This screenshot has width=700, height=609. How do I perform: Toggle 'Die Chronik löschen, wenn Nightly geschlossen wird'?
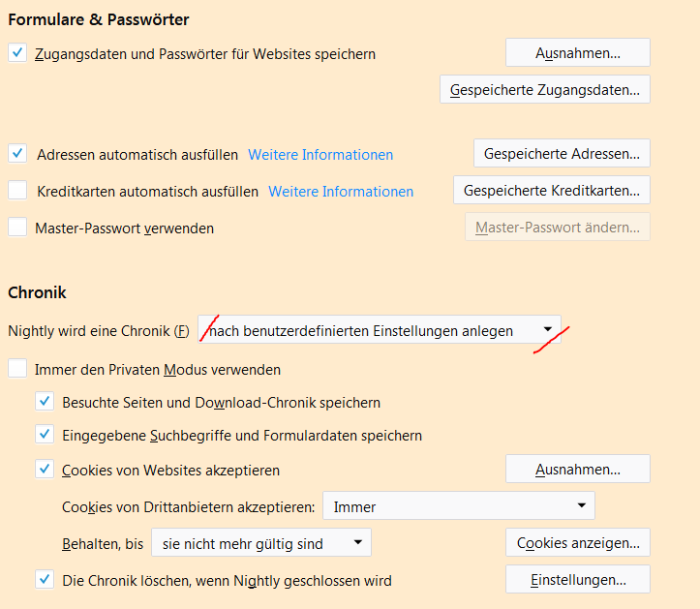(45, 580)
